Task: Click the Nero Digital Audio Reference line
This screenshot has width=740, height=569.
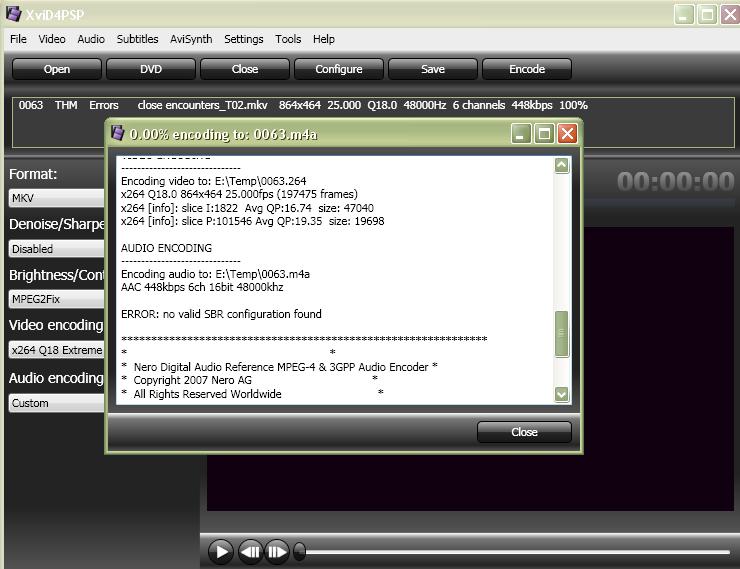Action: [279, 367]
